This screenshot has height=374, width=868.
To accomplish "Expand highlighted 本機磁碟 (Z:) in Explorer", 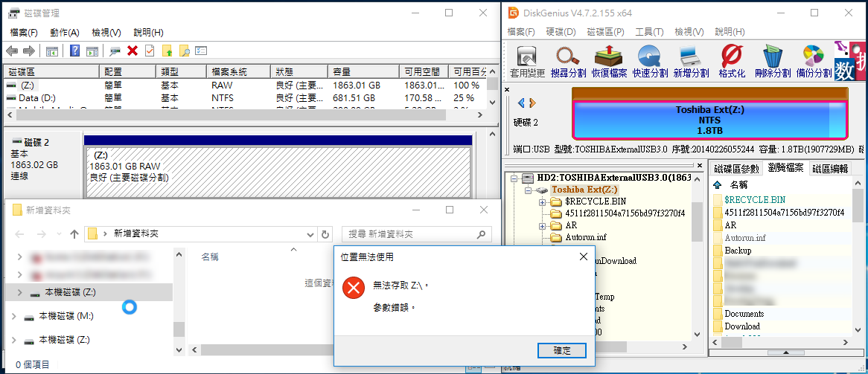I will coord(21,292).
